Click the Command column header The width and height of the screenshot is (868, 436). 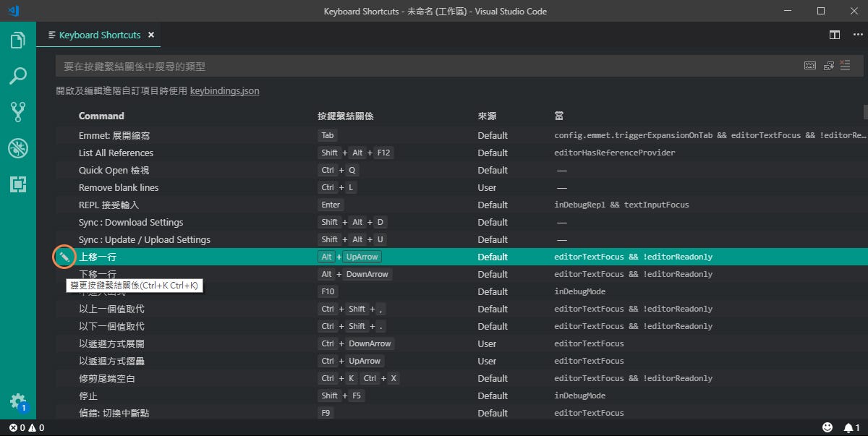tap(101, 116)
